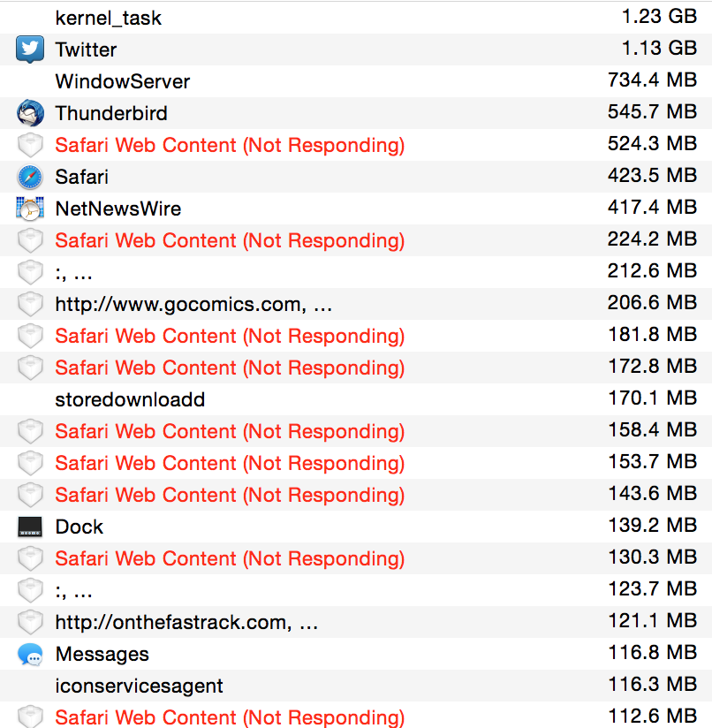This screenshot has height=728, width=712.
Task: Select the http://www.gocomics.com process name
Action: point(193,305)
